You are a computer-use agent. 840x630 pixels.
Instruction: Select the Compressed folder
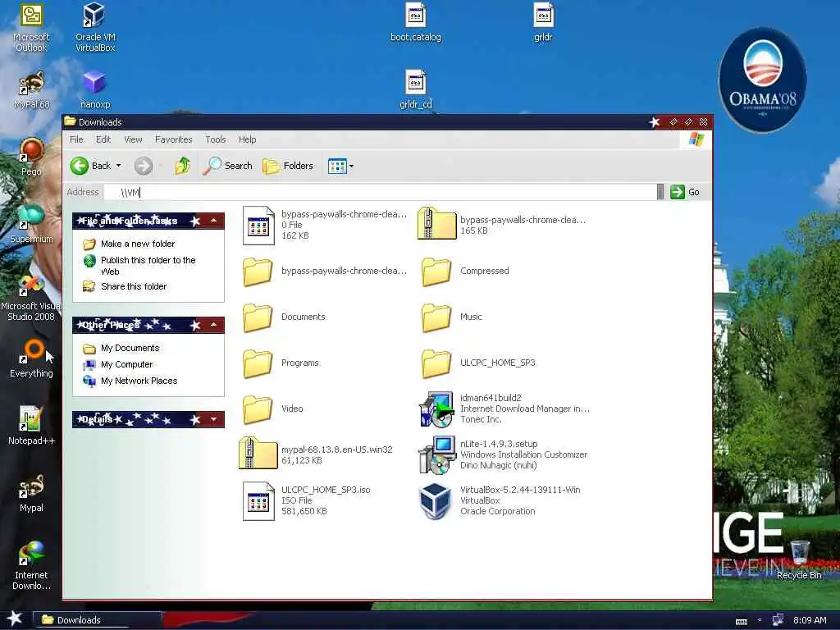465,271
